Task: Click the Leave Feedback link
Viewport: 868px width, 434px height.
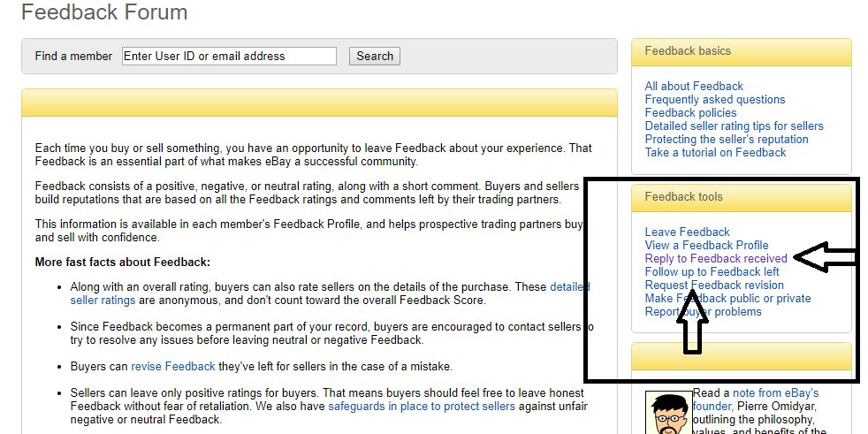Action: 687,232
